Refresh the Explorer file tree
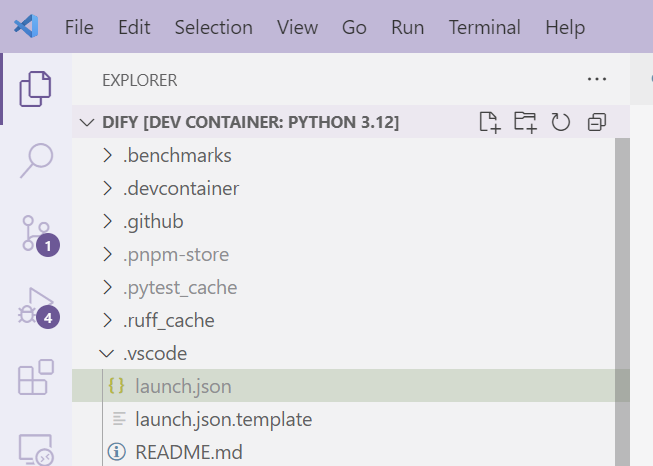Image resolution: width=653 pixels, height=466 pixels. point(561,122)
